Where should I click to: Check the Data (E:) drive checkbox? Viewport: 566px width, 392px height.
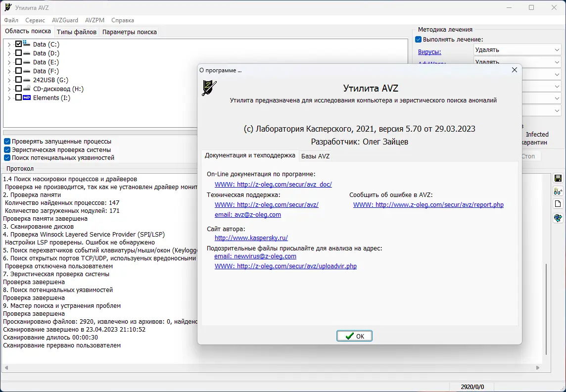[x=18, y=62]
